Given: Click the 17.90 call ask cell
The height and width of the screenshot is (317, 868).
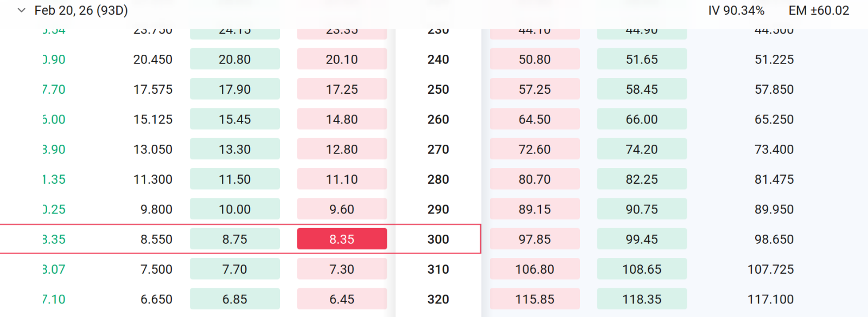Looking at the screenshot, I should 235,89.
